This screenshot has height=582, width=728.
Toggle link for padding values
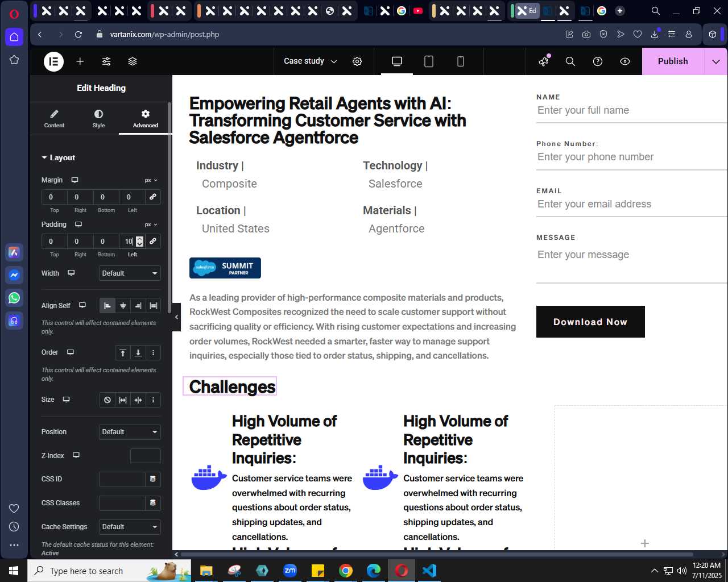tap(152, 241)
